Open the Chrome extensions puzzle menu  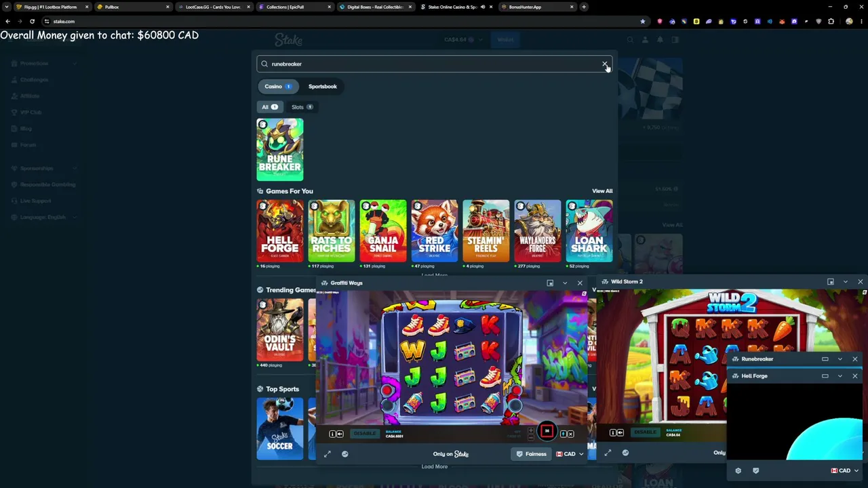[x=831, y=21]
